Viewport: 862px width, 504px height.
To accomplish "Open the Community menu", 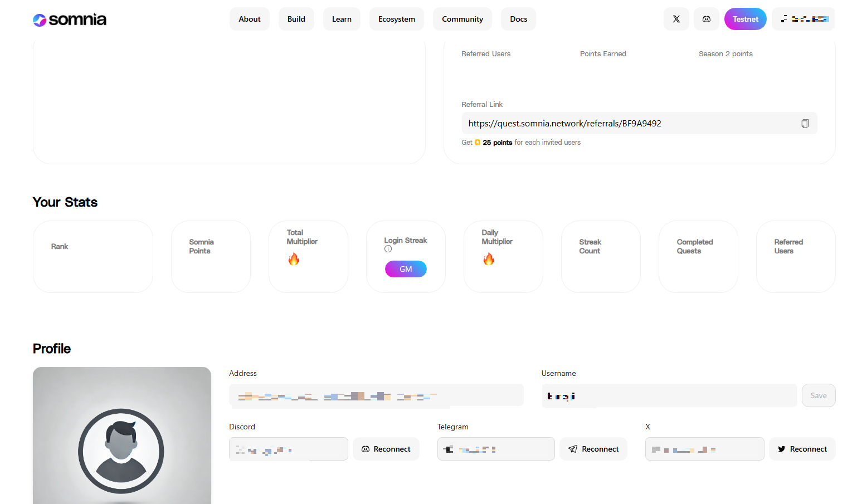I will click(462, 19).
